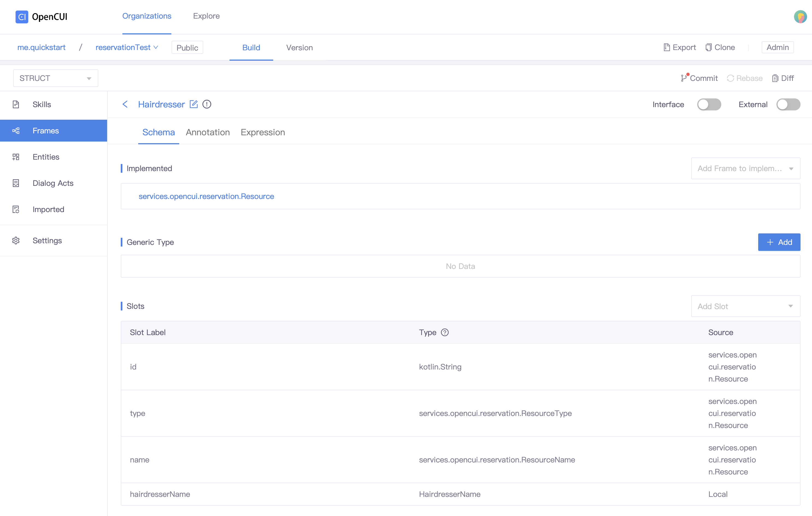Click the Type column help icon

(x=445, y=332)
